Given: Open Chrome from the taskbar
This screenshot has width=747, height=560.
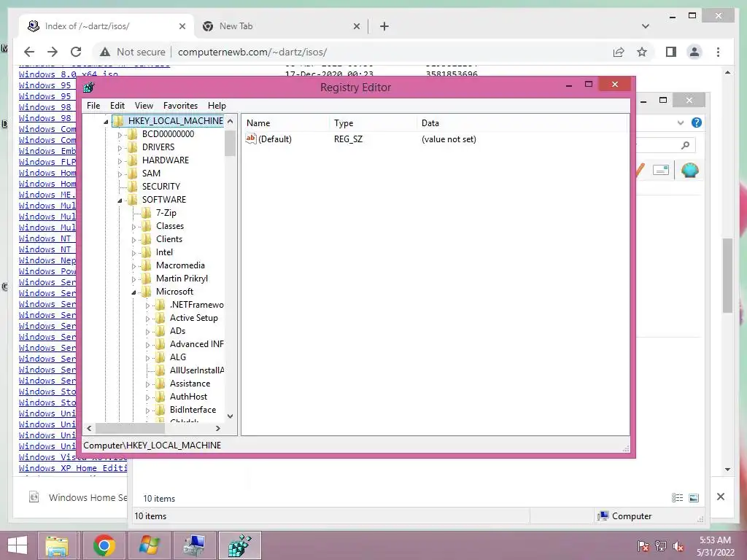Looking at the screenshot, I should coord(104,545).
